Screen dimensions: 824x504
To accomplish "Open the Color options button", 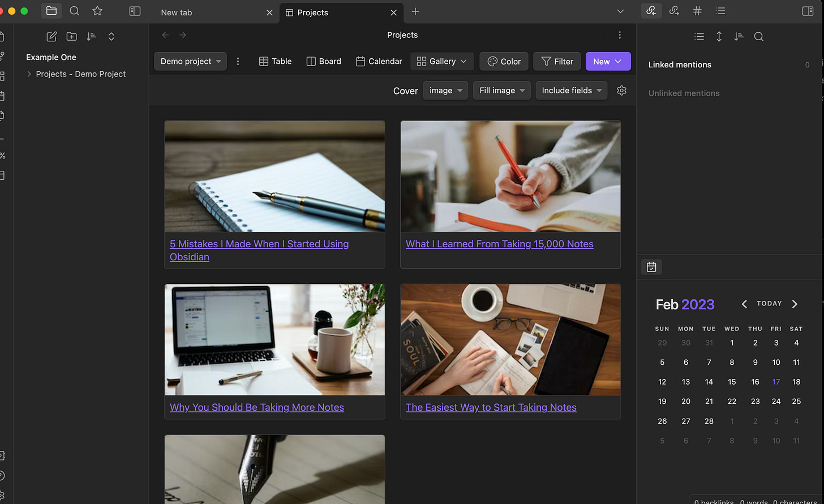I will click(x=504, y=61).
